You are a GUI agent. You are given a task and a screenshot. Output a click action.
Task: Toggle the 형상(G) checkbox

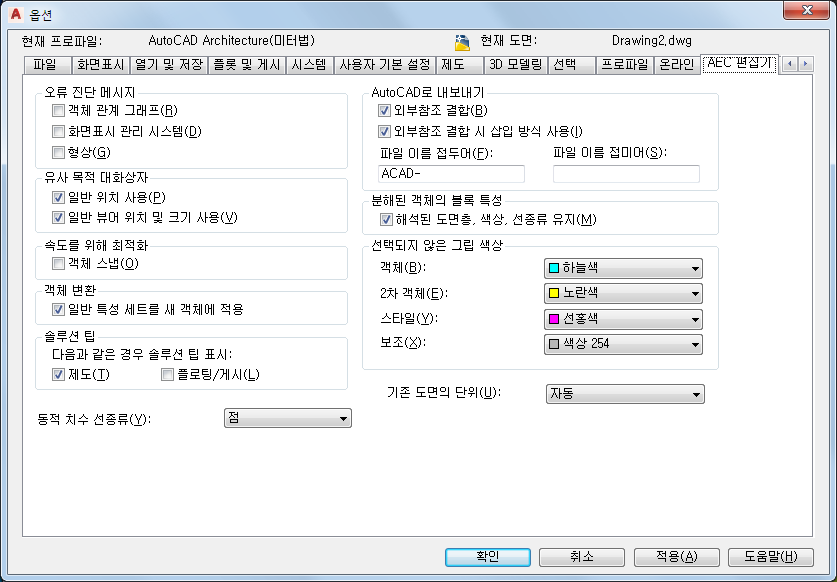[58, 152]
